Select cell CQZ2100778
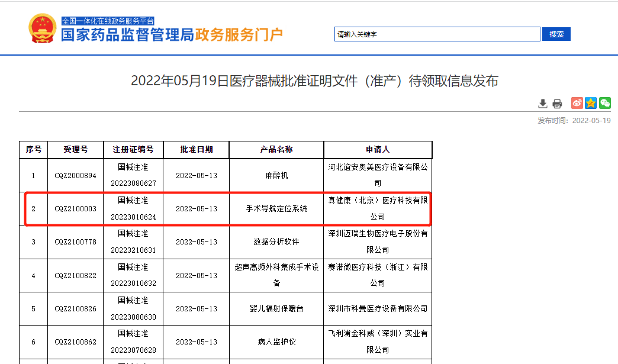This screenshot has width=618, height=364. (x=75, y=242)
